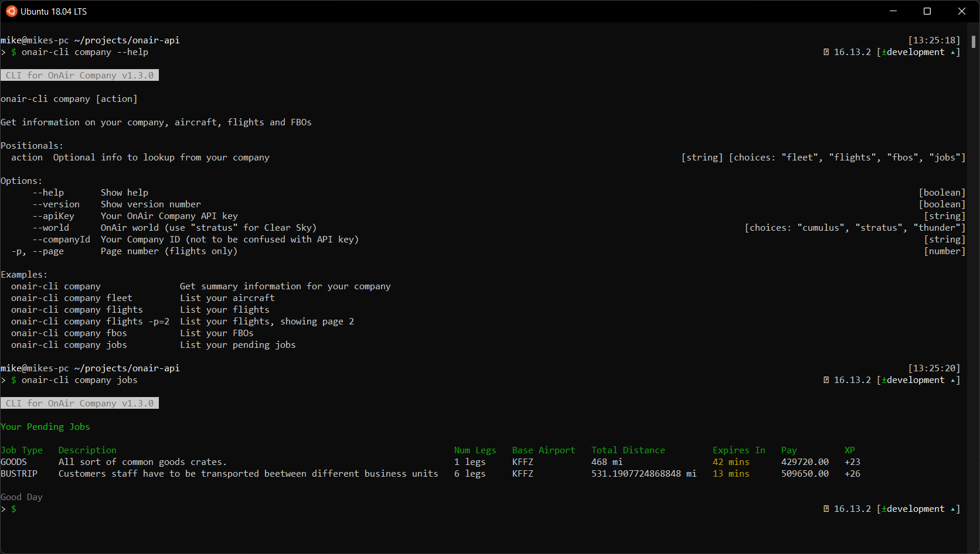Click 'List your pending jobs' example description
This screenshot has height=554, width=980.
click(238, 345)
